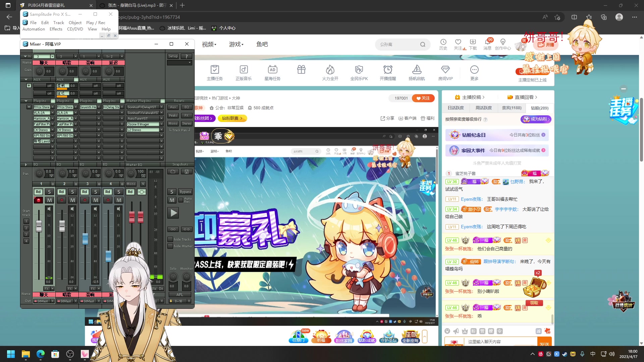Switch to the 贵宾(1188) tab
The image size is (644, 362).
point(512,108)
